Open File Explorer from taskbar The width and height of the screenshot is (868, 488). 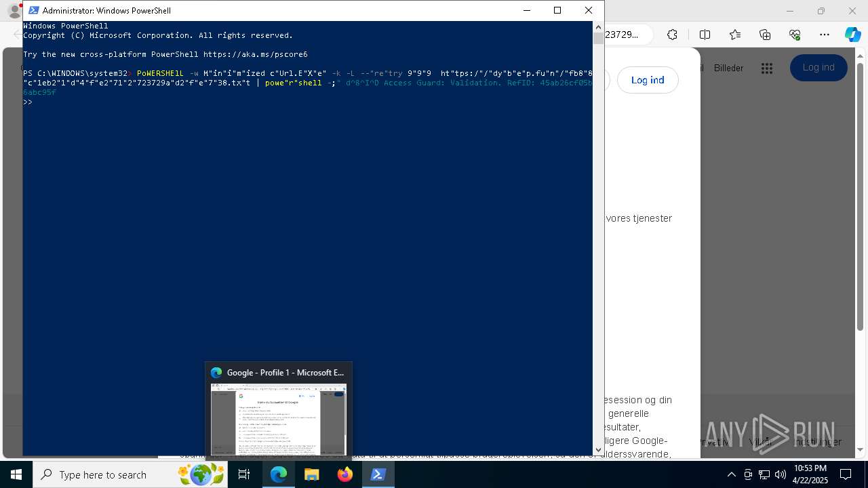tap(312, 474)
